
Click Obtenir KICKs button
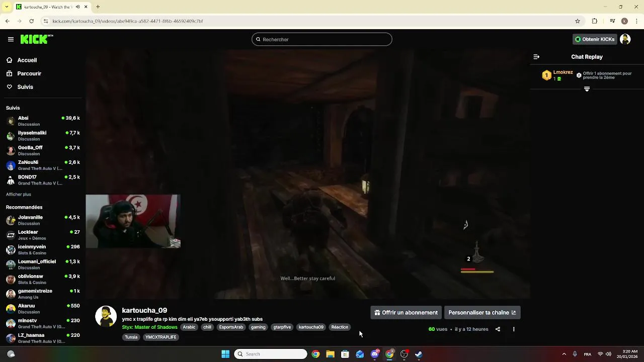coord(595,39)
